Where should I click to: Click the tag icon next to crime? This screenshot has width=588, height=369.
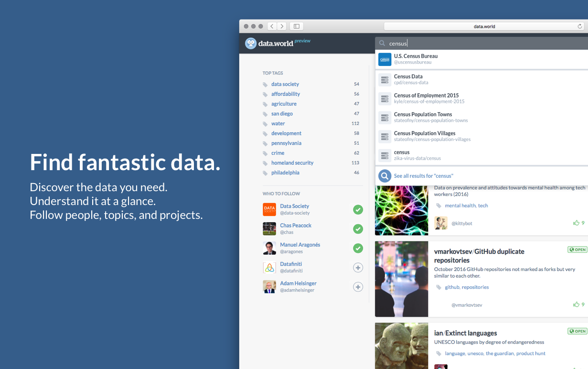pos(265,153)
